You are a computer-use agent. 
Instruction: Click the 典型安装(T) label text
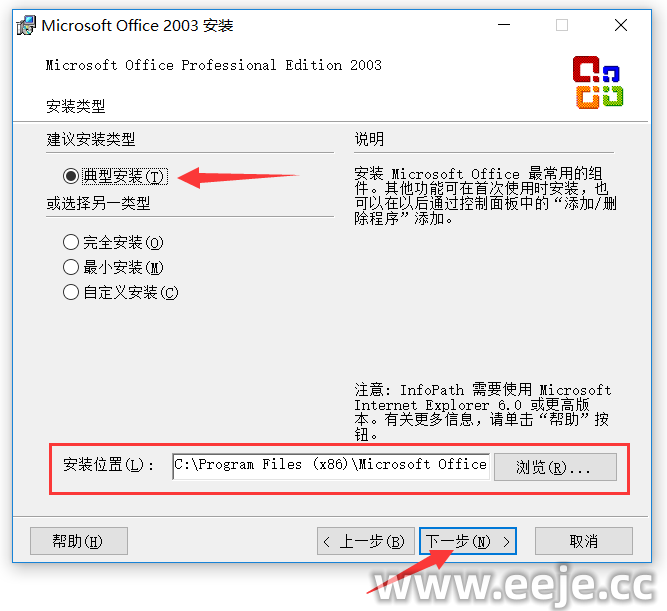125,176
